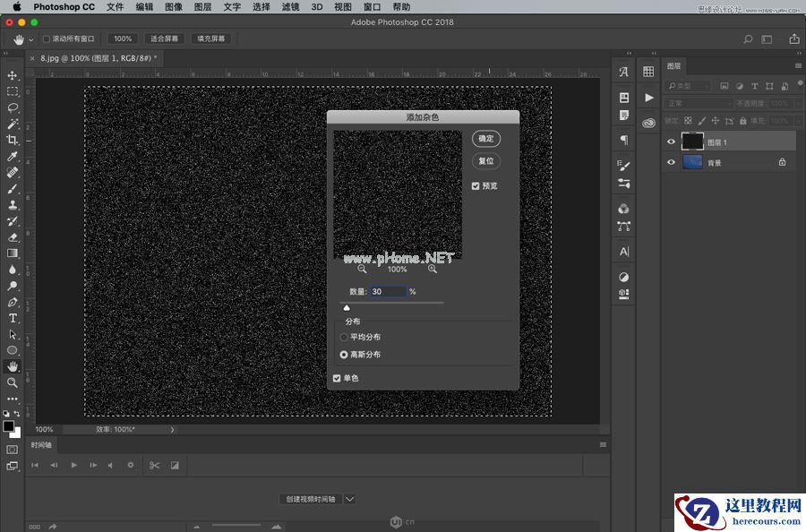Select the Zoom tool in toolbar
This screenshot has width=806, height=532.
coord(13,382)
